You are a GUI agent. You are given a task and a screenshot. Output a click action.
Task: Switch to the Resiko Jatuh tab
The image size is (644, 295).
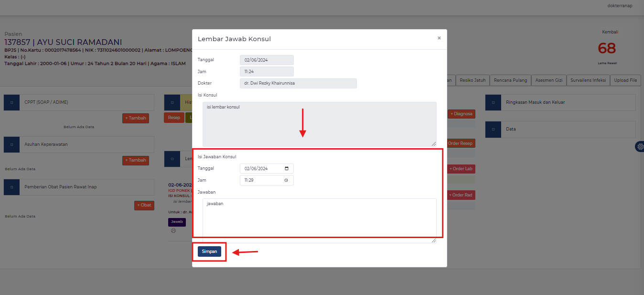pos(472,80)
